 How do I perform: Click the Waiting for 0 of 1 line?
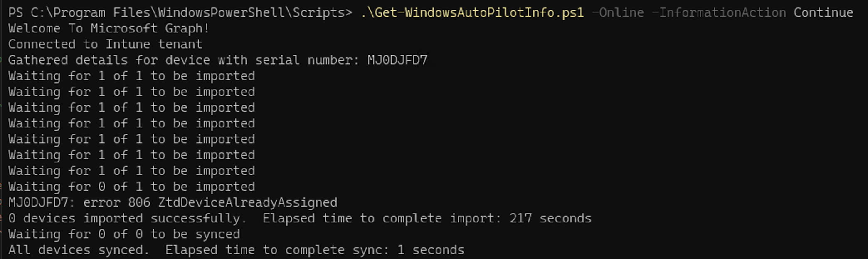(x=131, y=187)
